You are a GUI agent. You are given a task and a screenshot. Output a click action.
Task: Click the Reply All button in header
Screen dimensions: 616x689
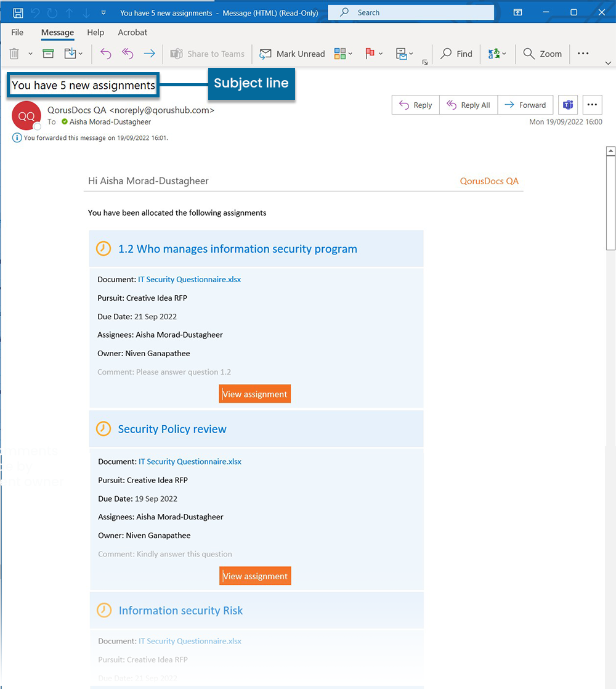click(469, 105)
